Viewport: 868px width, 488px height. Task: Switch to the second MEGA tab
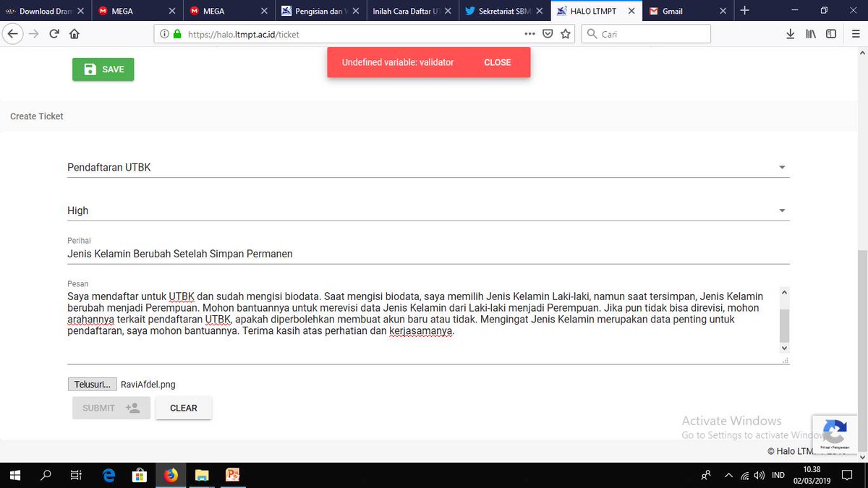(228, 11)
